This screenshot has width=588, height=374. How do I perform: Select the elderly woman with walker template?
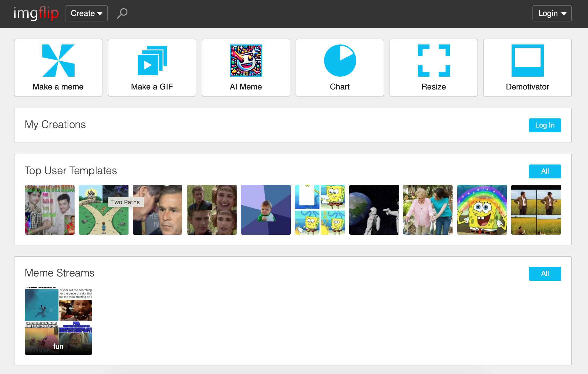[x=428, y=210]
